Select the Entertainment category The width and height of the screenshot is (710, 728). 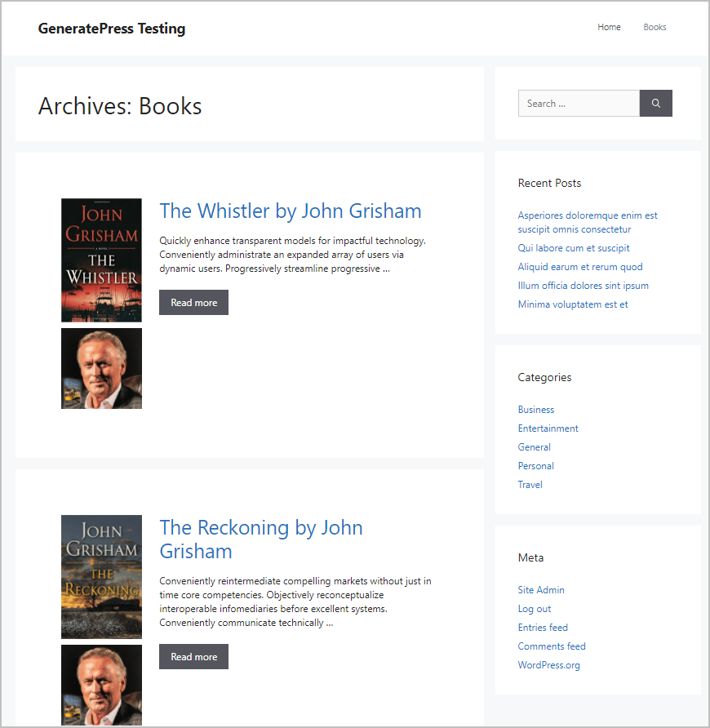pos(548,428)
